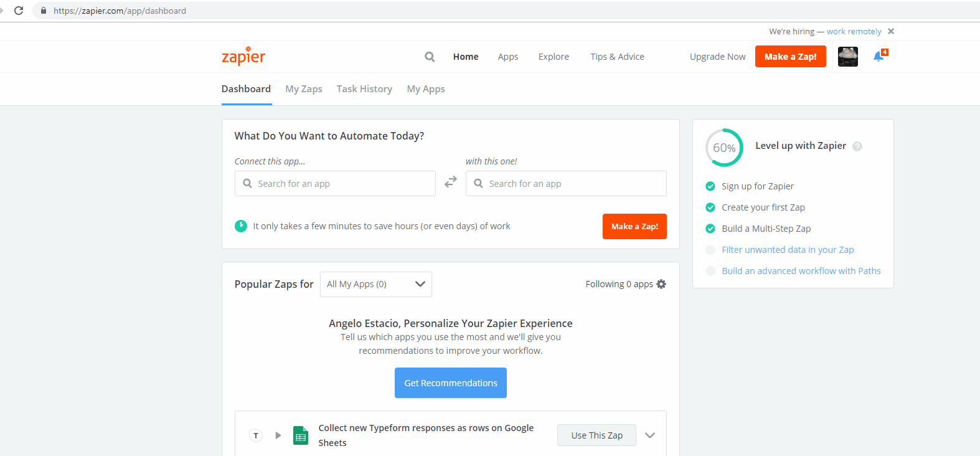Open Build an advanced workflow with Paths link
This screenshot has width=980, height=456.
pos(801,271)
